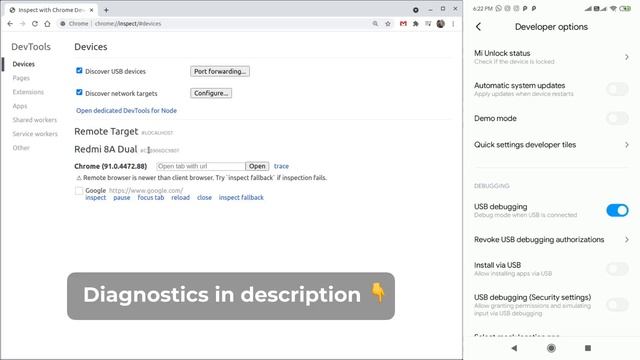
Task: Select Pages in DevTools sidebar
Action: (21, 78)
